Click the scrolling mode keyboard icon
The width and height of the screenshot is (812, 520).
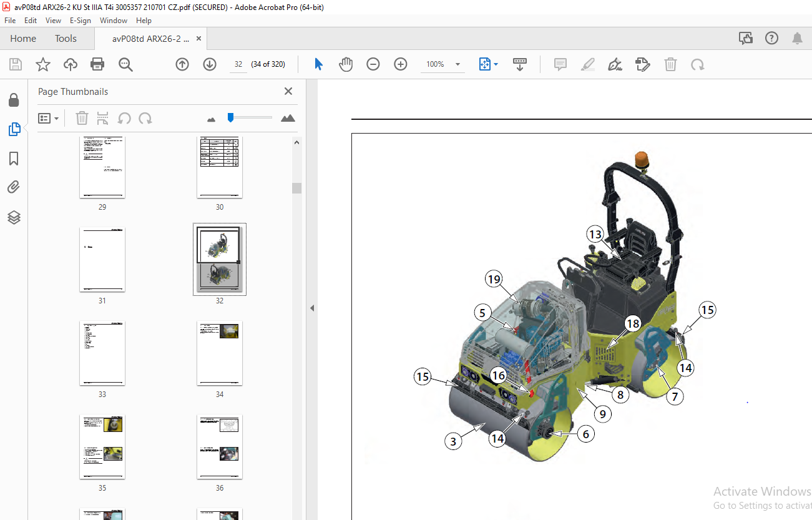[520, 64]
